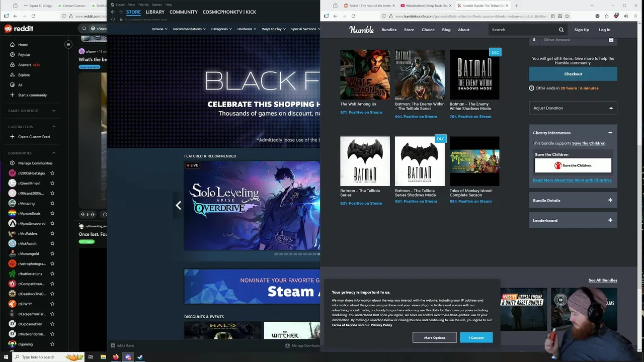Viewport: 644px width, 362px height.
Task: Click the Reddit Home sidebar item
Action: [23, 45]
